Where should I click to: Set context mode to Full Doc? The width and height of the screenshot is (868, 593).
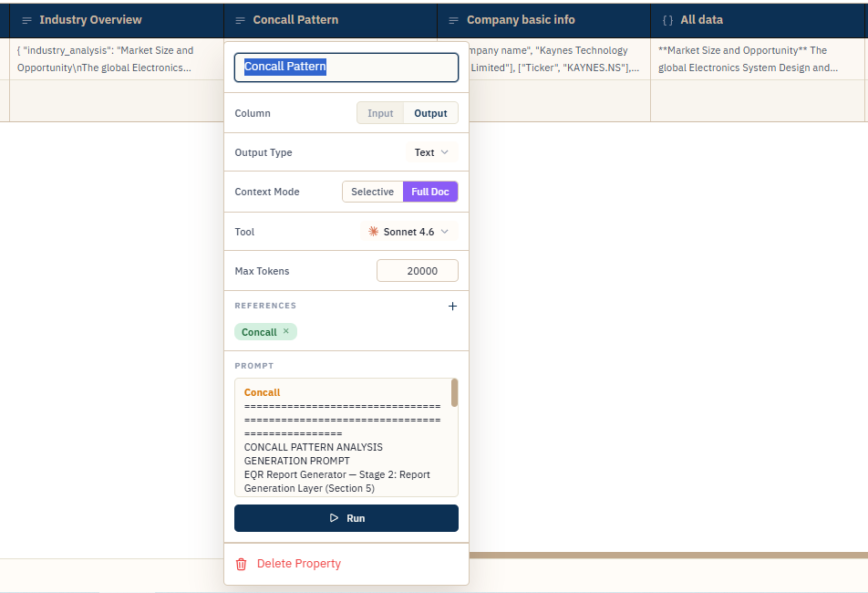point(430,192)
